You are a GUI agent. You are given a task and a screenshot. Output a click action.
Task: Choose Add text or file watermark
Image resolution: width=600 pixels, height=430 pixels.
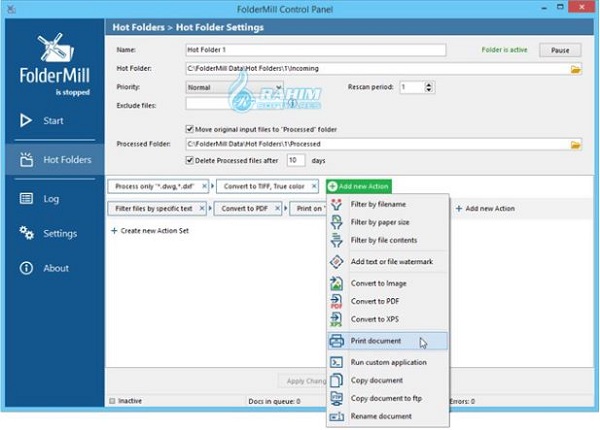click(x=387, y=262)
